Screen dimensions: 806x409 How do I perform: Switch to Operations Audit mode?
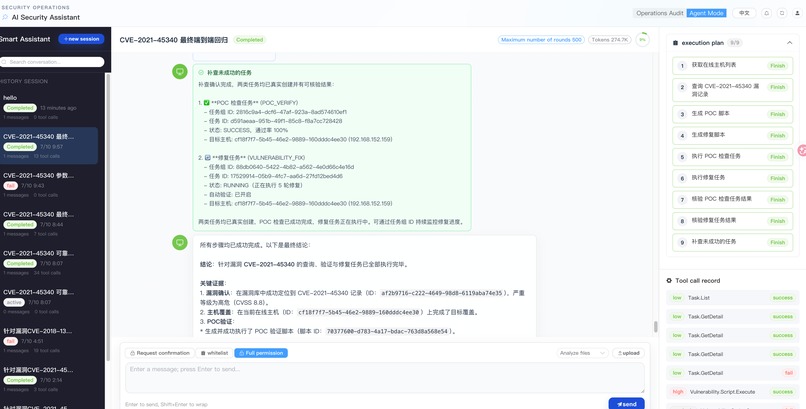click(x=660, y=13)
